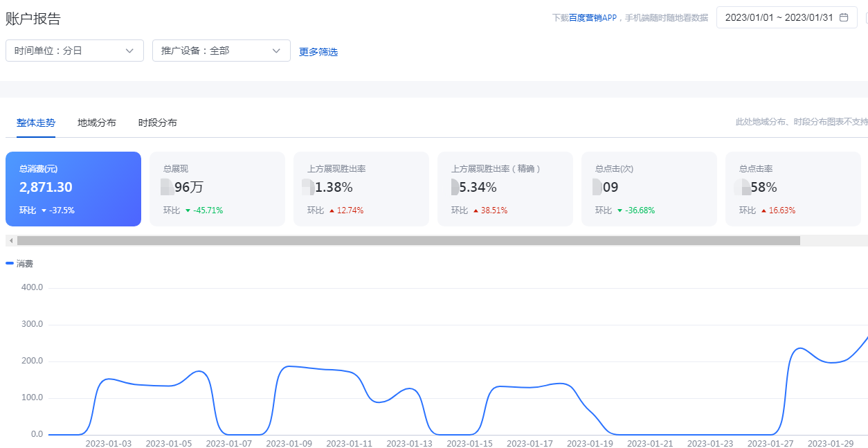Click the 更多筛选 link
Viewport: 868px width, 448px height.
318,52
